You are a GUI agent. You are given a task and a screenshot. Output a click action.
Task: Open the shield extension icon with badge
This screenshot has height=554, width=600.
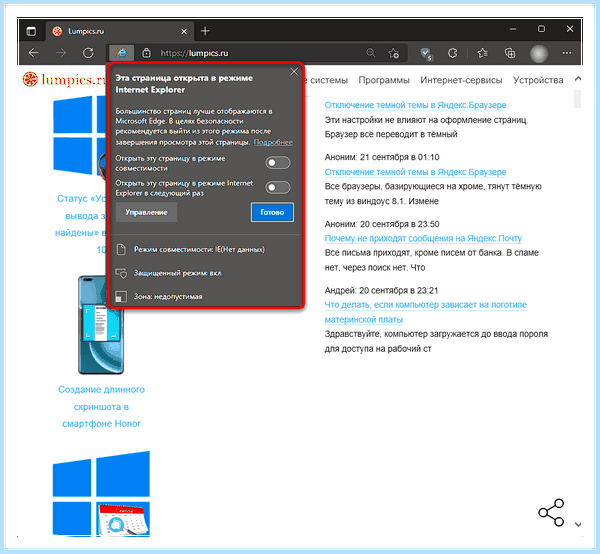(426, 54)
